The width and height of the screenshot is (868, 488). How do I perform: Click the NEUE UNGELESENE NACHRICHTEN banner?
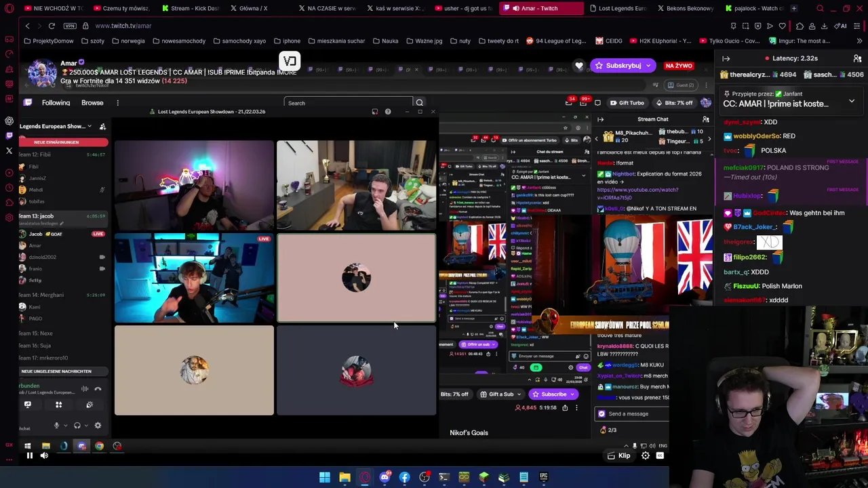coord(64,371)
